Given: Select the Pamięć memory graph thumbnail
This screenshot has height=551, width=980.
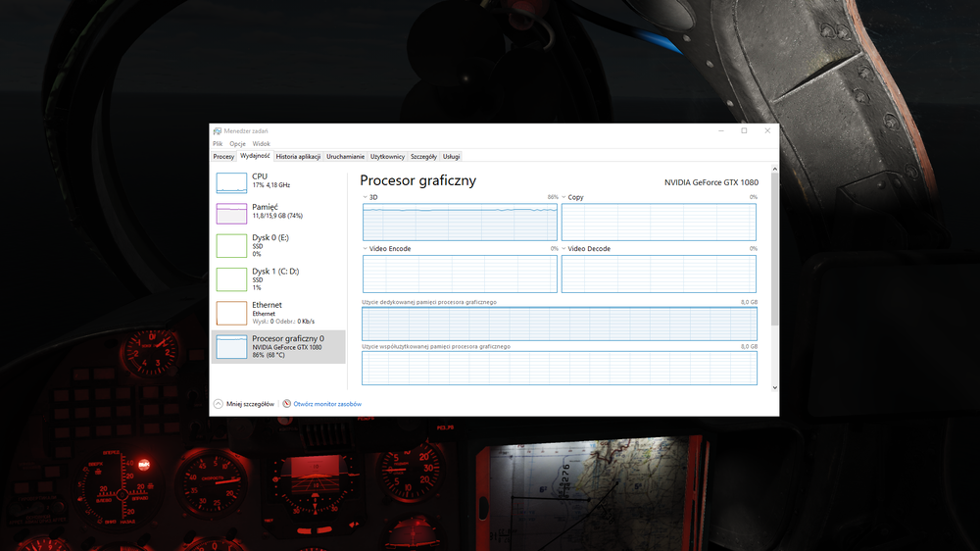Looking at the screenshot, I should click(231, 214).
